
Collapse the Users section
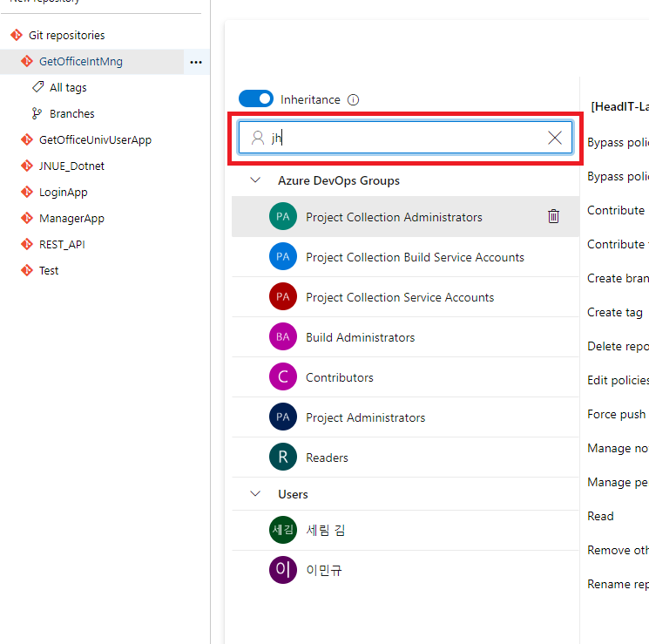255,493
